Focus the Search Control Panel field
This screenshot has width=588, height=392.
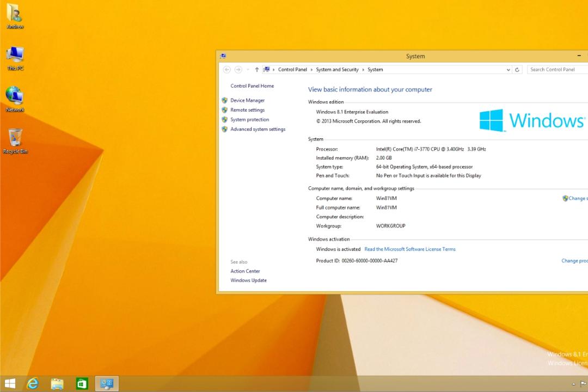click(558, 70)
